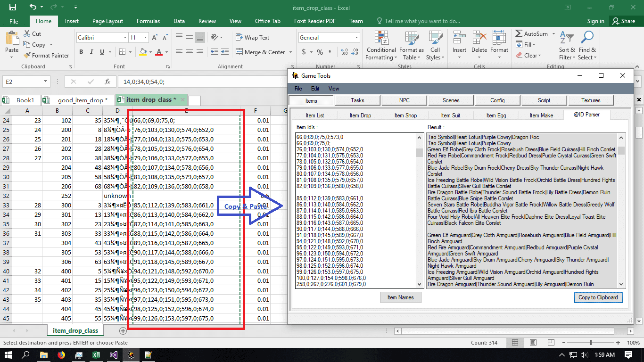Click the Item Names button
The width and height of the screenshot is (644, 362).
pyautogui.click(x=401, y=297)
